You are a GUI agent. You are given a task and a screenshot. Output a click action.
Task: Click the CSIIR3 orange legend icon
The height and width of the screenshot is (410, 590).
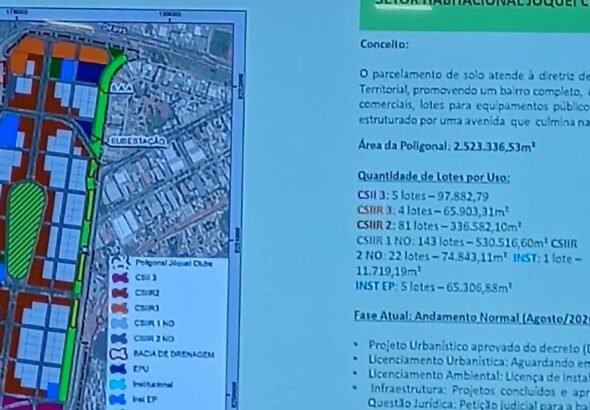(120, 308)
